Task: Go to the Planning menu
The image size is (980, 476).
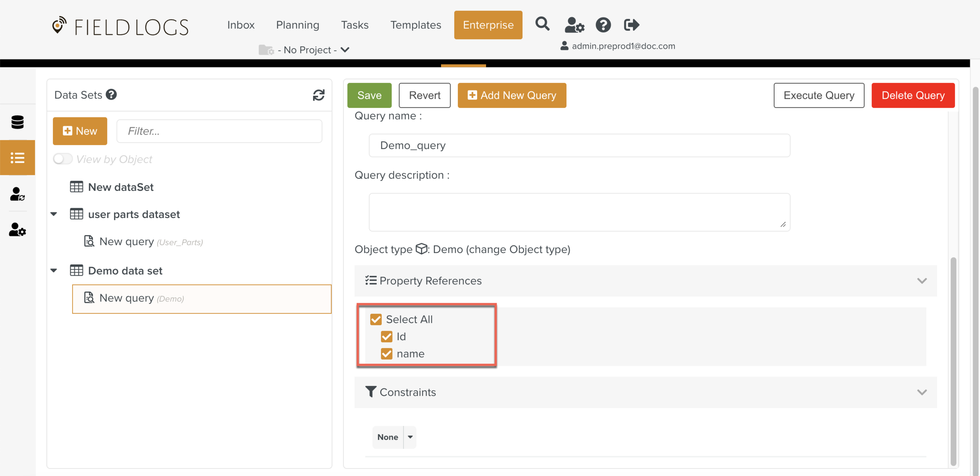Action: tap(298, 25)
